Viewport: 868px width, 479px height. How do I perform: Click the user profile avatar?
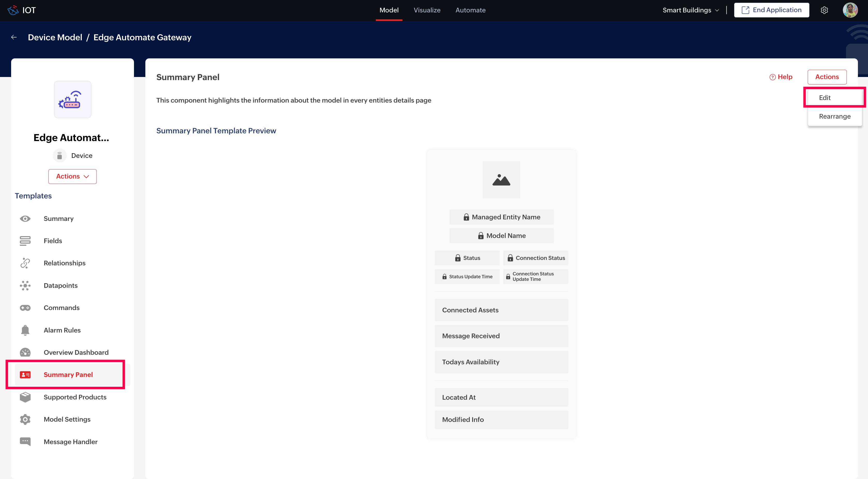850,10
